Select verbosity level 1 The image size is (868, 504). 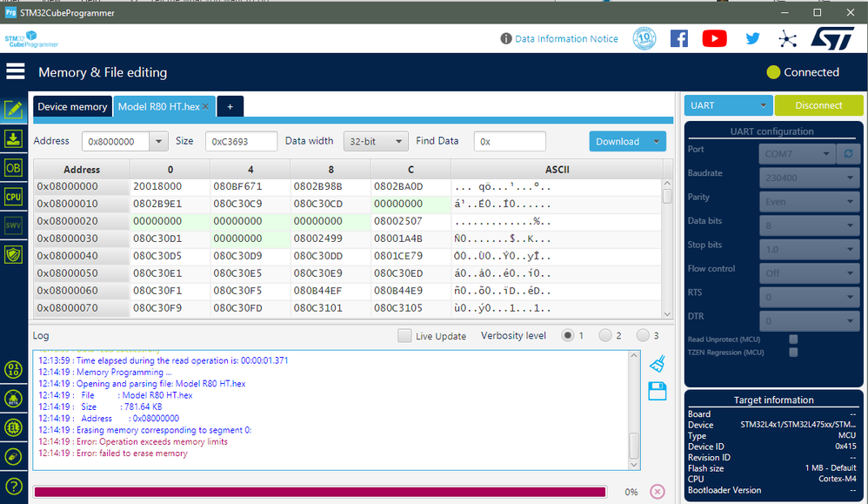pos(567,336)
